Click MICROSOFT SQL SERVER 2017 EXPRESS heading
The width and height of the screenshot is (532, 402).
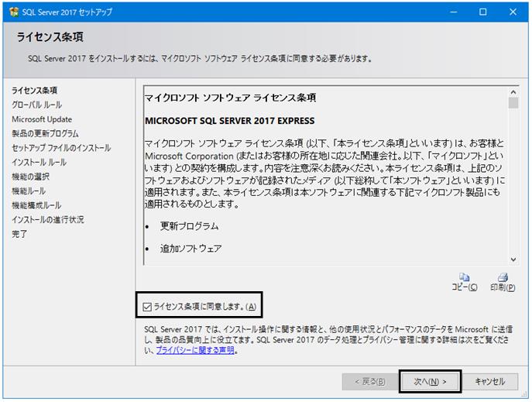coord(230,121)
